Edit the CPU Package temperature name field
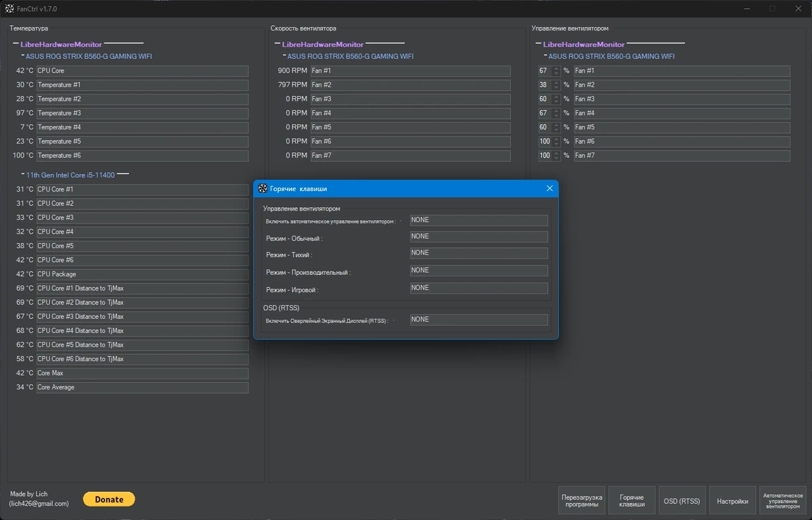812x520 pixels. pos(142,274)
